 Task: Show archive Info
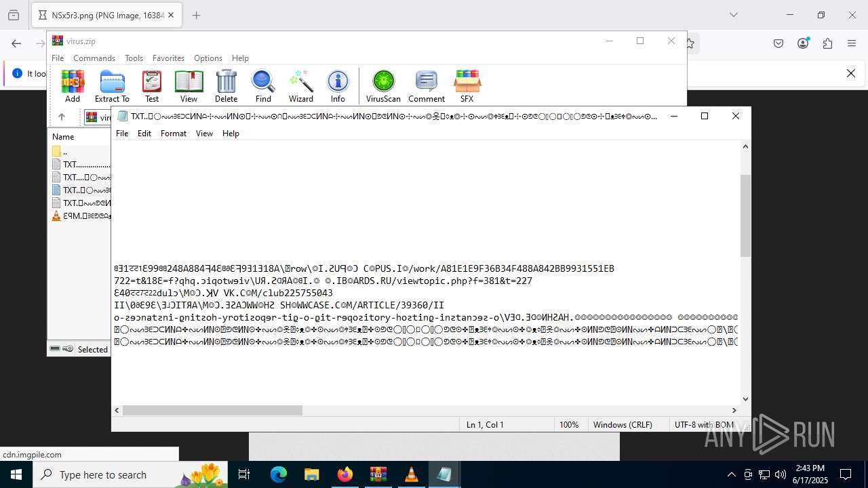tap(338, 86)
